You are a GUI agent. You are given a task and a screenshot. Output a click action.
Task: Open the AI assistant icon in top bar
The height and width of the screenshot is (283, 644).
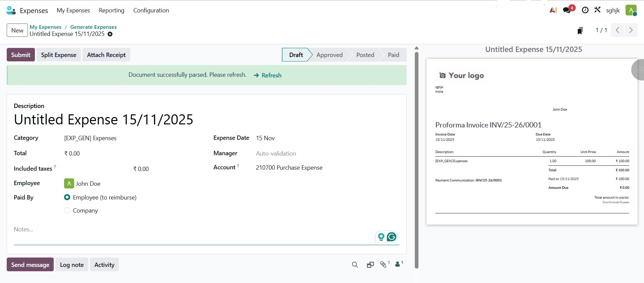click(x=553, y=10)
